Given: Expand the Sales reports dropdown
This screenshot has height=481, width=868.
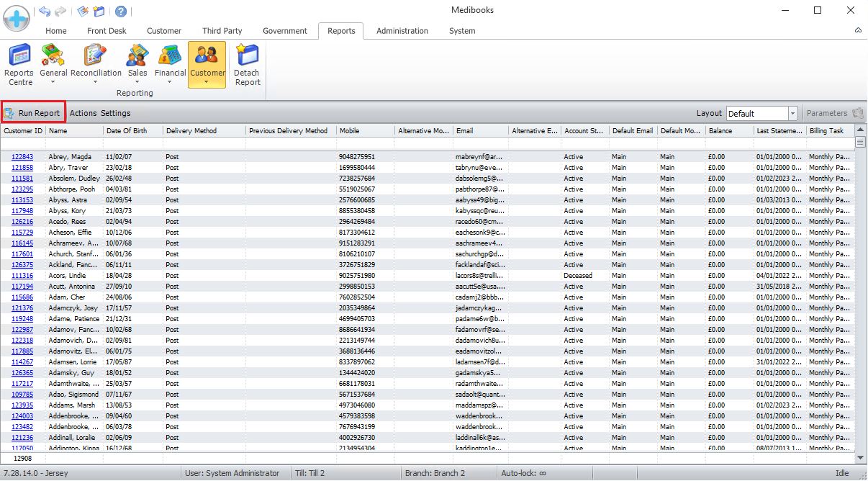Looking at the screenshot, I should point(137,81).
